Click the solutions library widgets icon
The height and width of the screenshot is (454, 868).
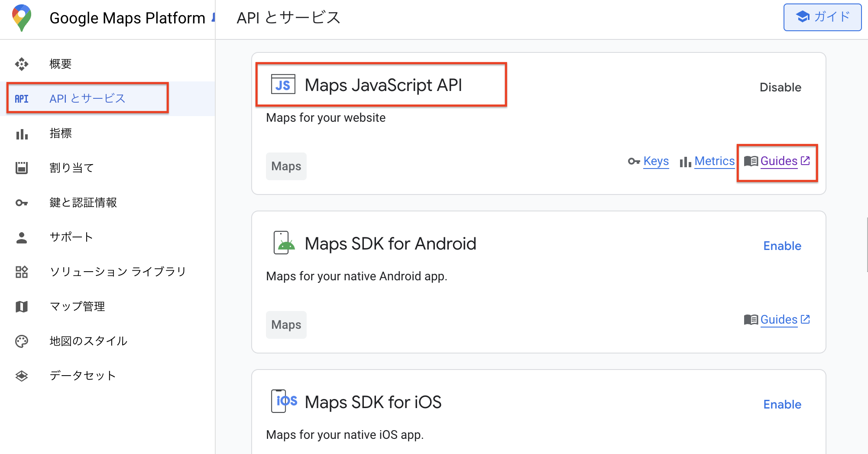pyautogui.click(x=22, y=272)
